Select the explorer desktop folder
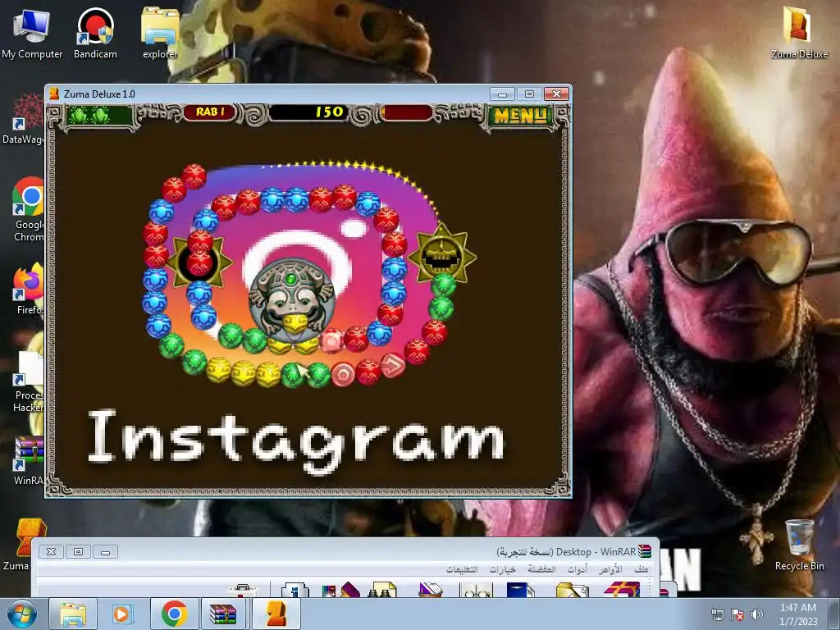The image size is (840, 630). tap(160, 33)
